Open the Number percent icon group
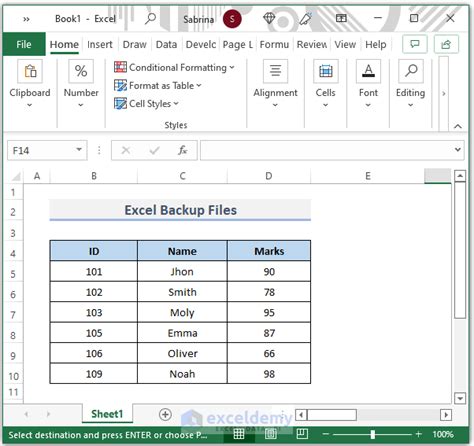474x446 pixels. tap(81, 71)
